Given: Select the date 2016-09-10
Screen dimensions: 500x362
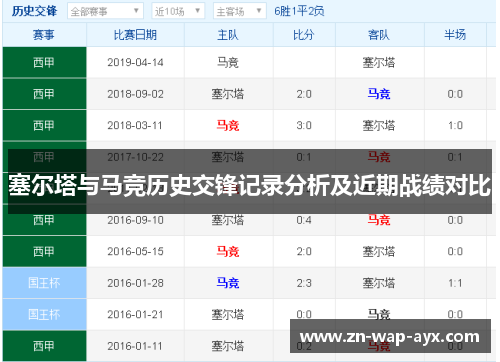Looking at the screenshot, I should point(135,220).
